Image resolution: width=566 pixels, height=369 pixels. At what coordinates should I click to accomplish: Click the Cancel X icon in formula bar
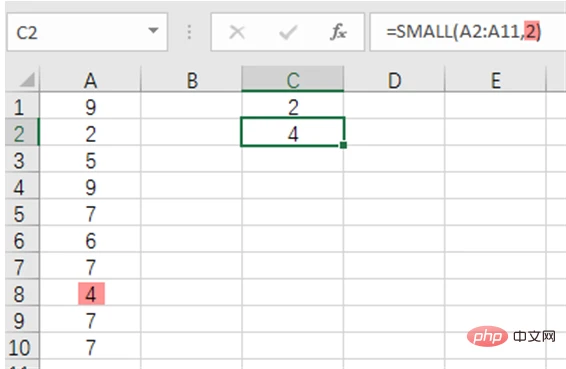click(237, 32)
